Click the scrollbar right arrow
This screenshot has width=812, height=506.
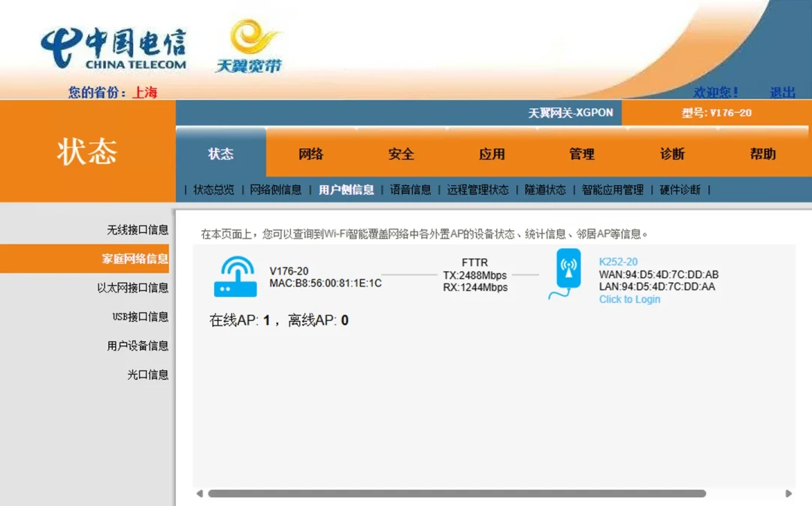pos(788,493)
